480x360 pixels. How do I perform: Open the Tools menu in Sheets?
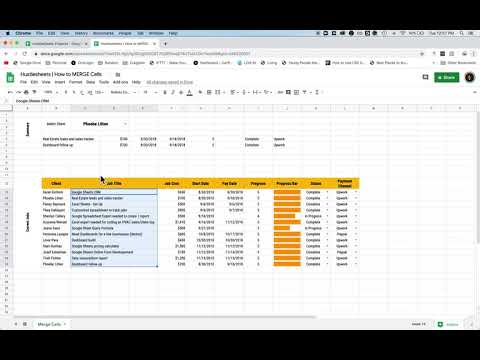tap(104, 82)
